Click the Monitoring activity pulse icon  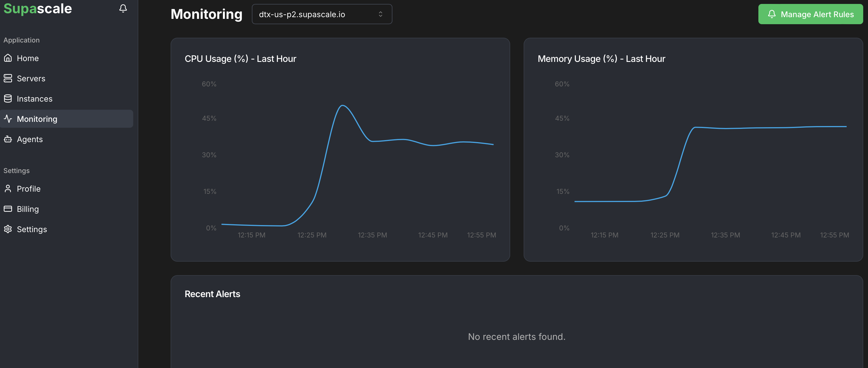coord(8,119)
